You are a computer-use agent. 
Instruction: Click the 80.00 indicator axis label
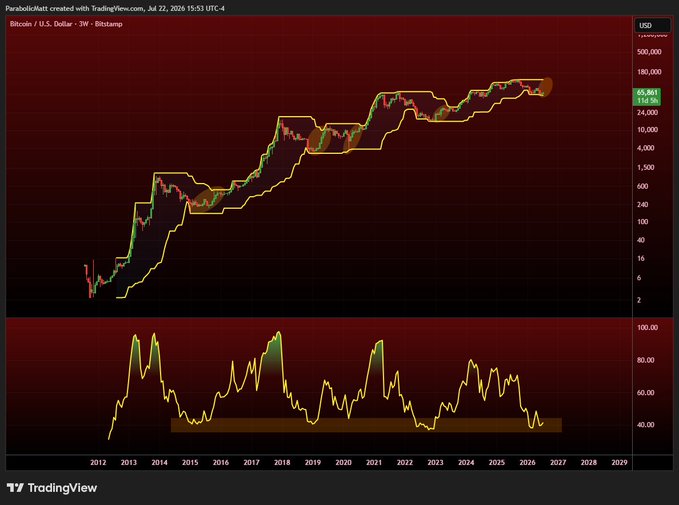tap(646, 360)
